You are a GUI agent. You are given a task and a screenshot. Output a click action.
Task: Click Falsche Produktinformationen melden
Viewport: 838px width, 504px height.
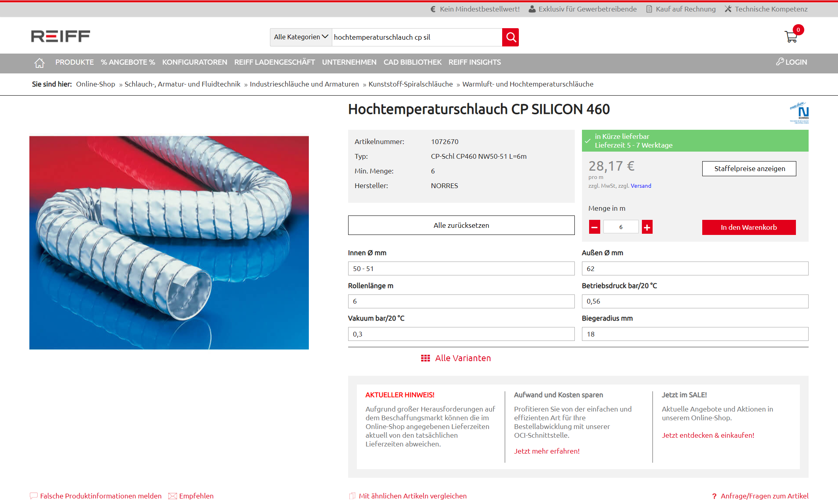[96, 496]
